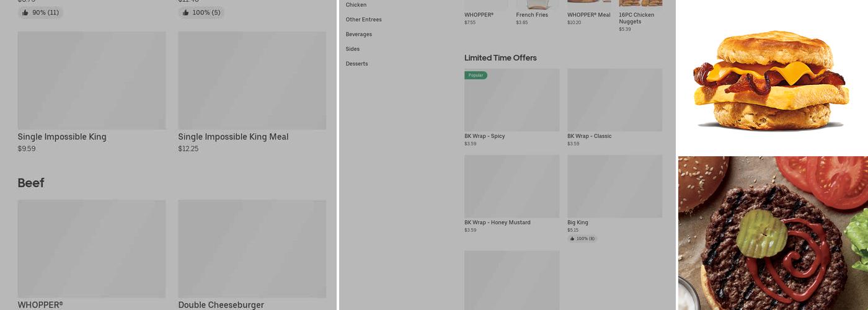
Task: Select the WHOPPER Meal featured item
Action: point(589,12)
